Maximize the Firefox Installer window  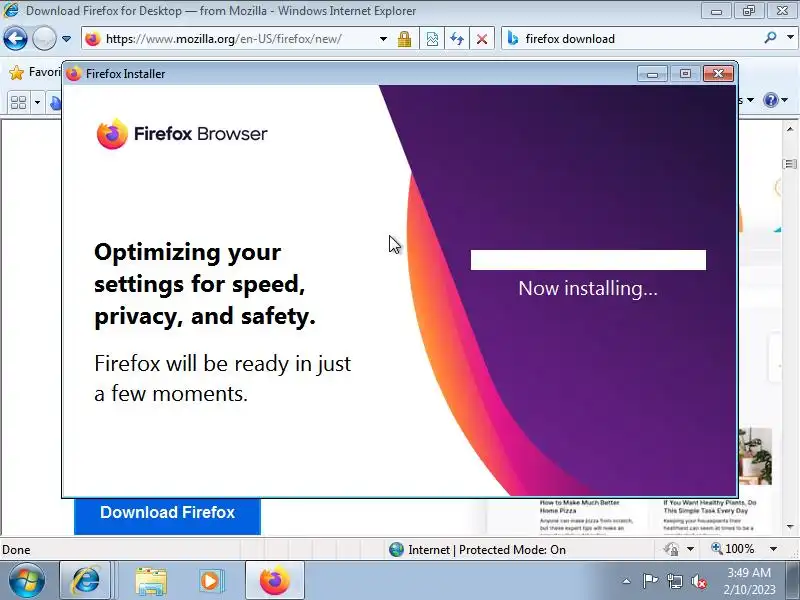(685, 74)
